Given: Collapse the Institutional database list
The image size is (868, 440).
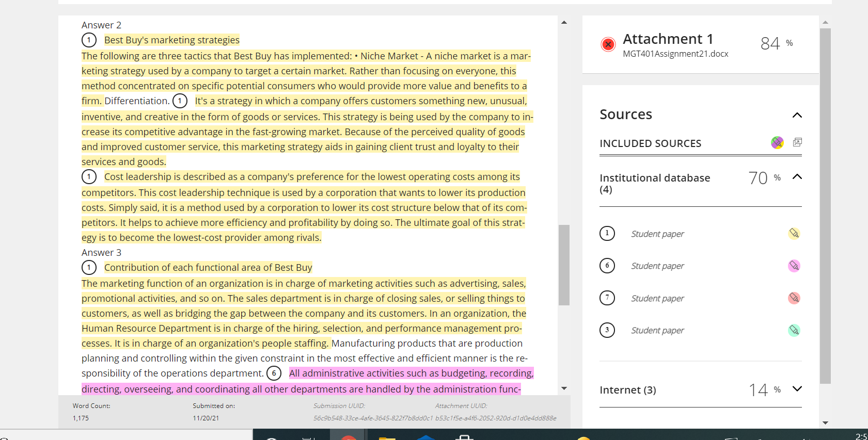Looking at the screenshot, I should coord(797,177).
